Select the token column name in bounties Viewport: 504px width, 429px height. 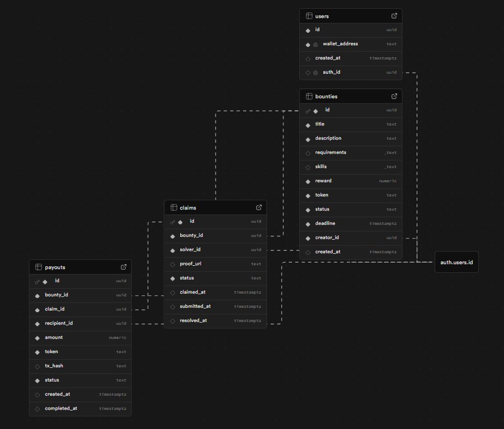tap(322, 195)
